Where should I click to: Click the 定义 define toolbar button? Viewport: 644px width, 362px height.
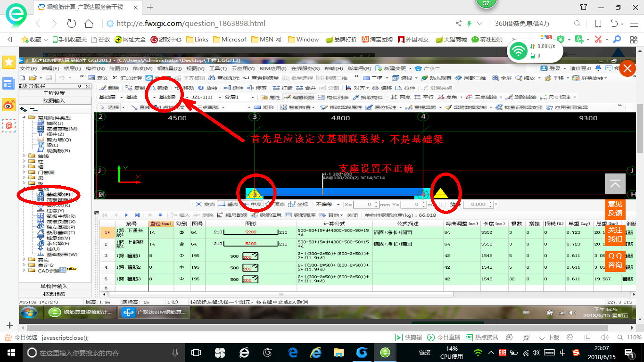tap(98, 78)
